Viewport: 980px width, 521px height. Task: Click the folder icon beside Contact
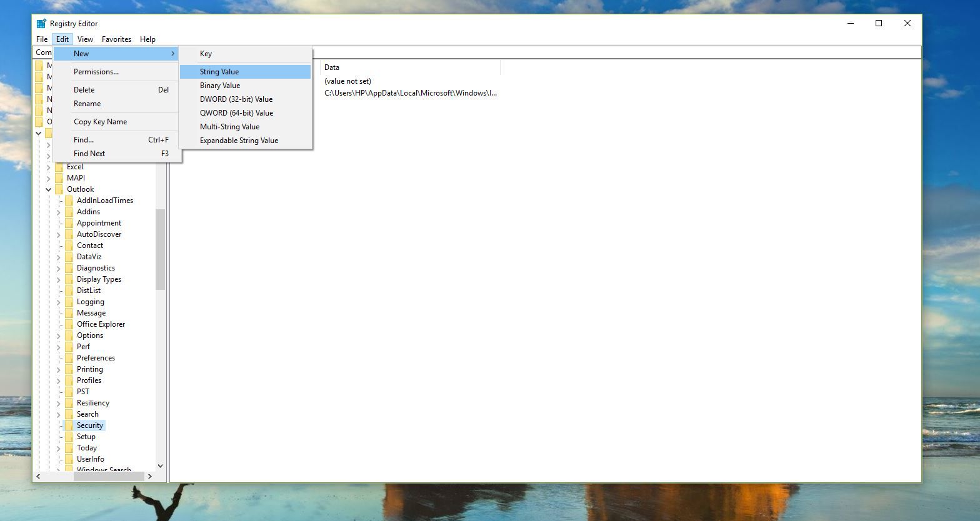coord(69,246)
